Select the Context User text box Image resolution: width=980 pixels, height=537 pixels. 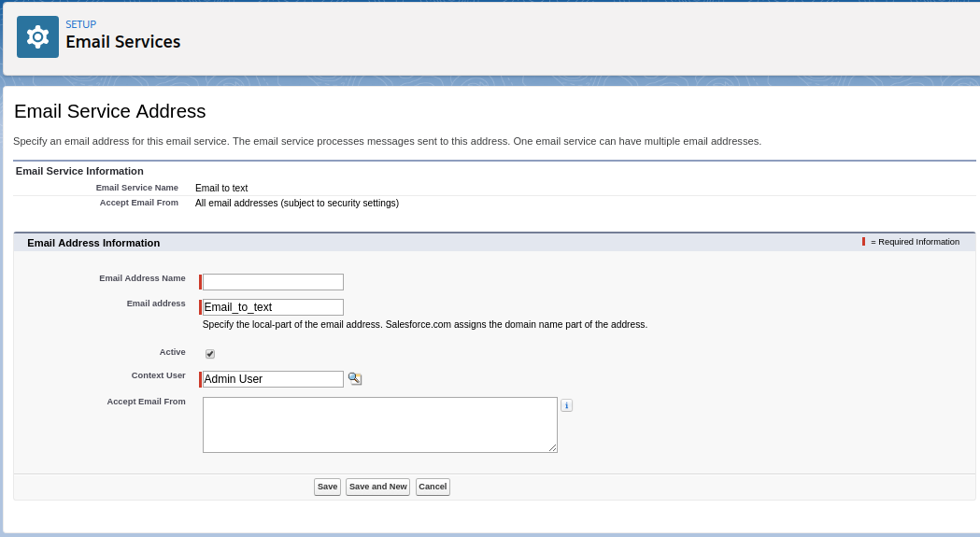(273, 379)
